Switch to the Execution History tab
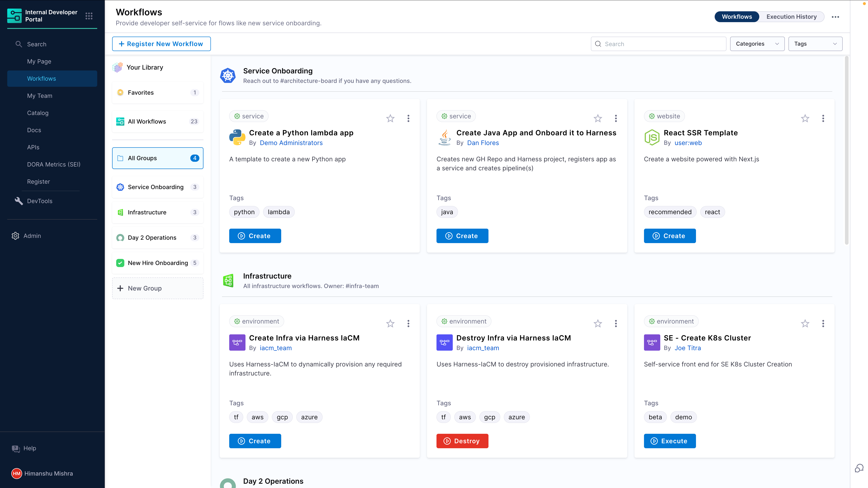 [x=792, y=16]
